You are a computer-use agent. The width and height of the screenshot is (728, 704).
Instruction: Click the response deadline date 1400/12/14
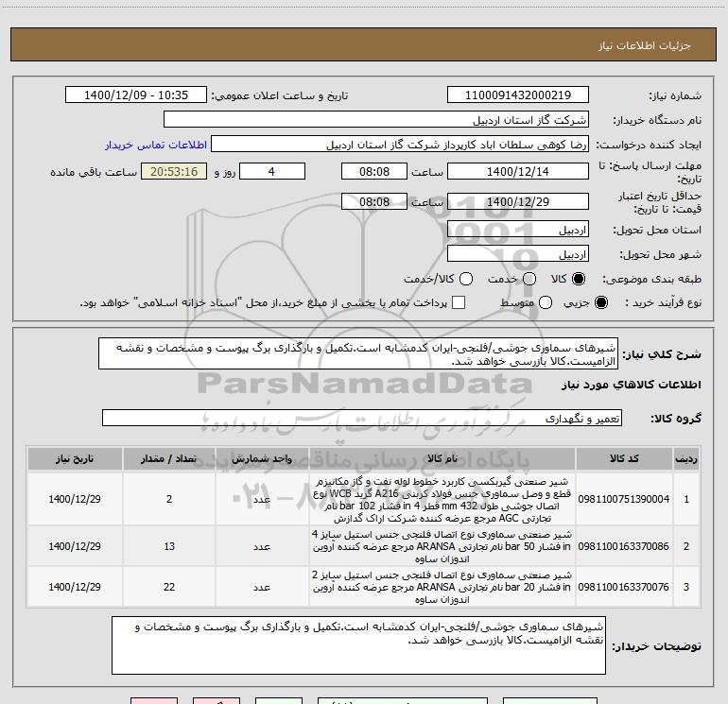click(518, 172)
